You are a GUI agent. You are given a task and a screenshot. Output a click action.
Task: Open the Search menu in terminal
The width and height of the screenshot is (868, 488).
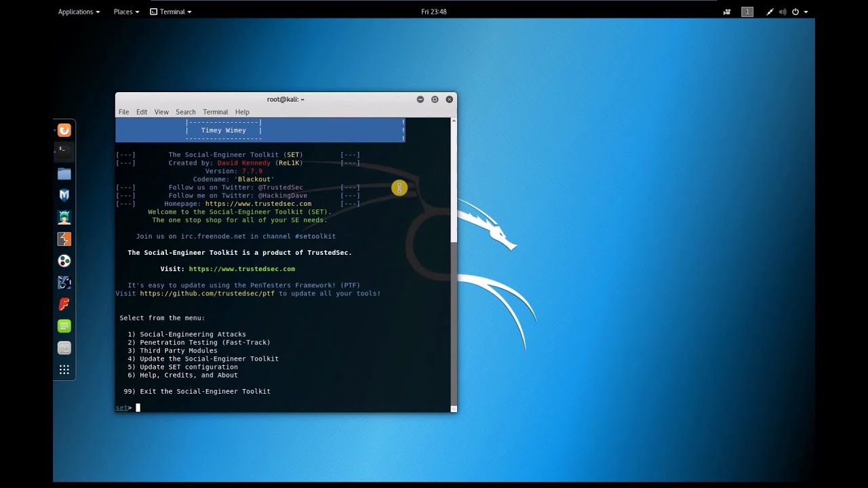tap(186, 112)
